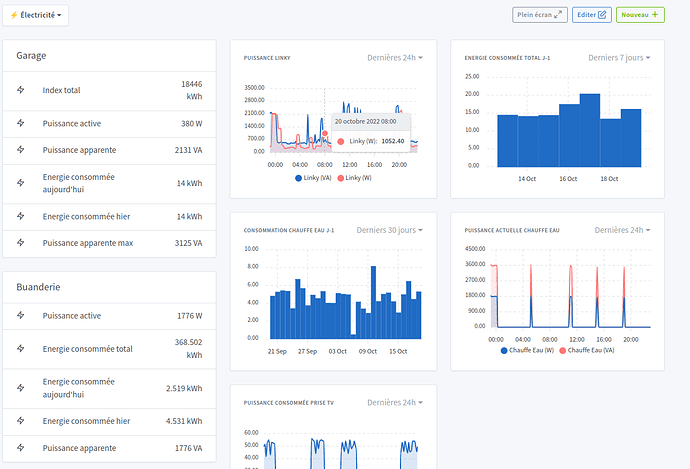Image resolution: width=690 pixels, height=469 pixels.
Task: Click the tallest bar in Energie Consommée Total chart
Action: click(590, 129)
